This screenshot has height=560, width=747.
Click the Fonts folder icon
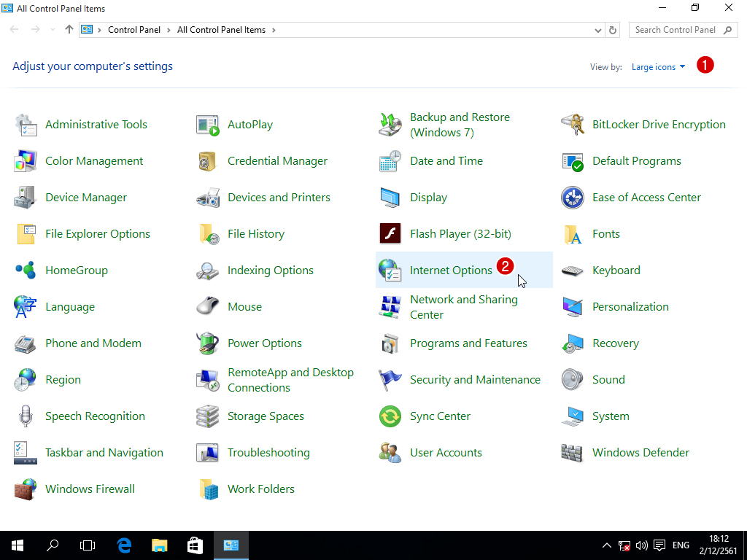[x=573, y=234]
